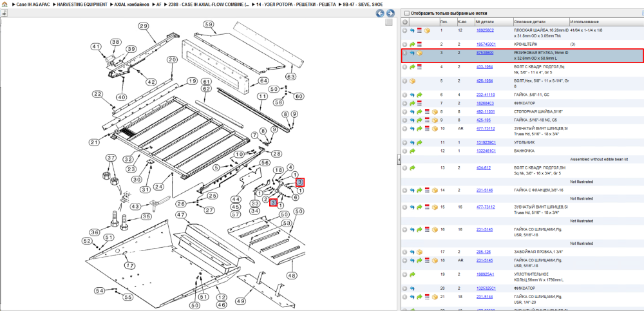The image size is (644, 311).
Task: Click the gray square at the diagram's top-right corner
Action: tap(388, 22)
